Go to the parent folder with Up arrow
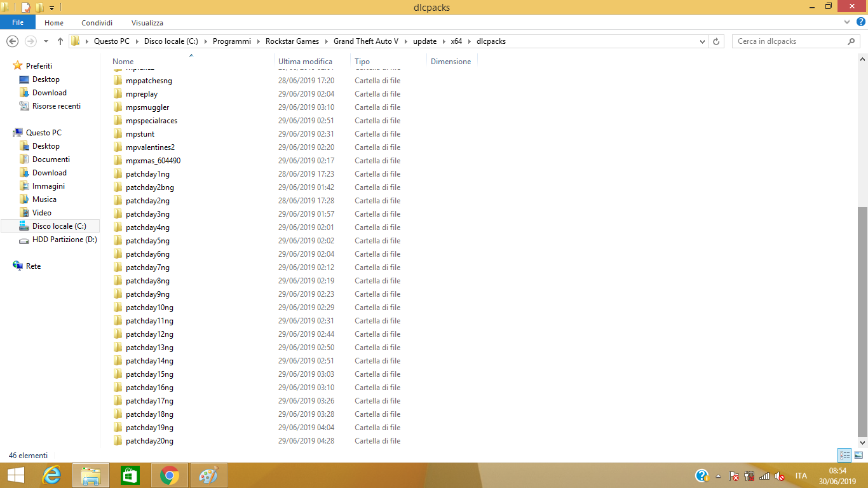Screen dimensions: 868x488 60,41
